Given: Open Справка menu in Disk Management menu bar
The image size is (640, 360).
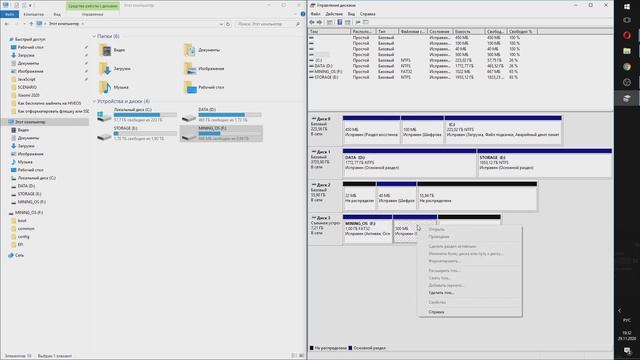Looking at the screenshot, I should [x=367, y=14].
